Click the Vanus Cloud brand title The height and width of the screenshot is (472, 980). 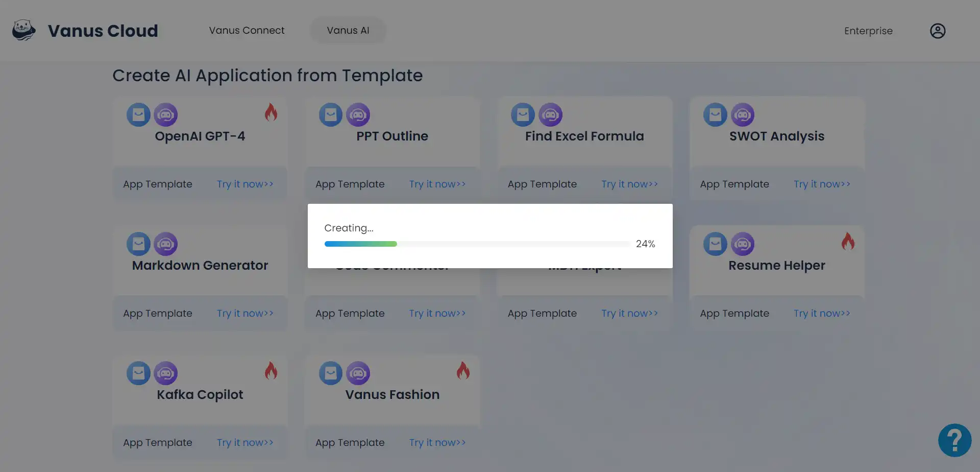click(103, 31)
